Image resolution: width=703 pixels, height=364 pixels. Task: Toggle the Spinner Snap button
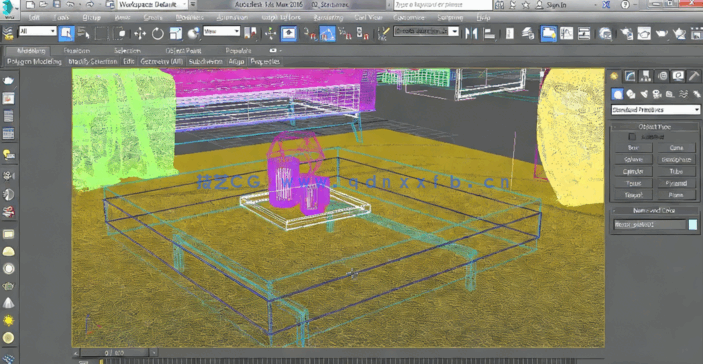coord(362,34)
